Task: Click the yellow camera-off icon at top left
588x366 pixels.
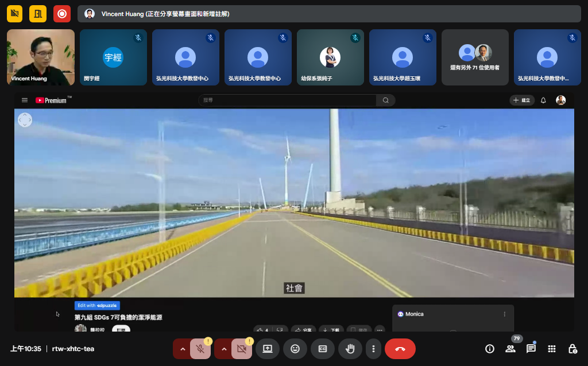Action: [14, 14]
